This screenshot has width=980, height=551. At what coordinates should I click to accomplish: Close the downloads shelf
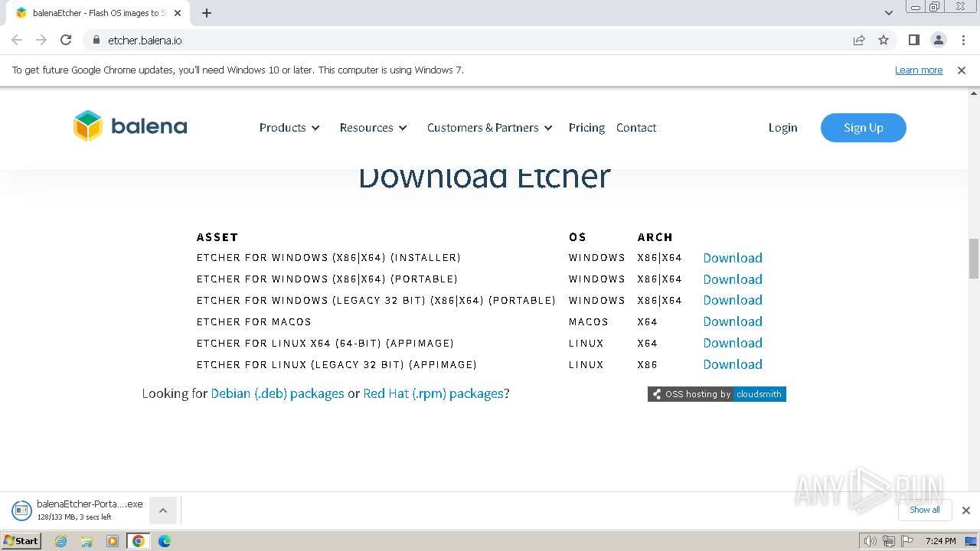pyautogui.click(x=966, y=510)
